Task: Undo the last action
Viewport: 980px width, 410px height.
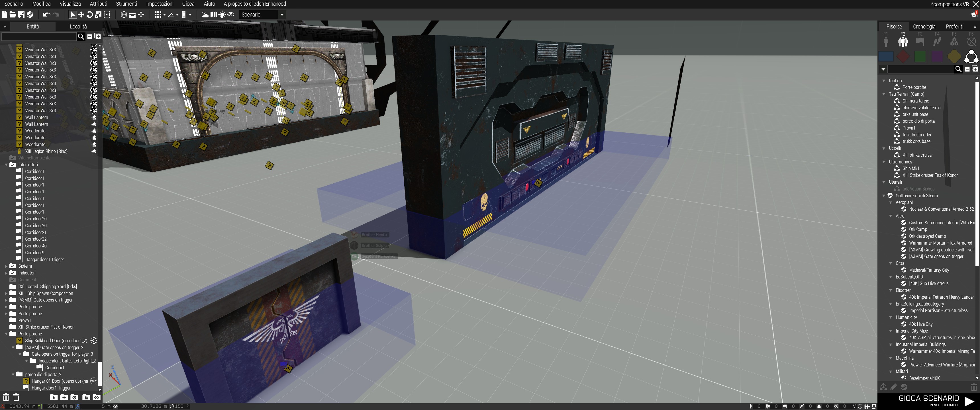Action: (x=46, y=15)
